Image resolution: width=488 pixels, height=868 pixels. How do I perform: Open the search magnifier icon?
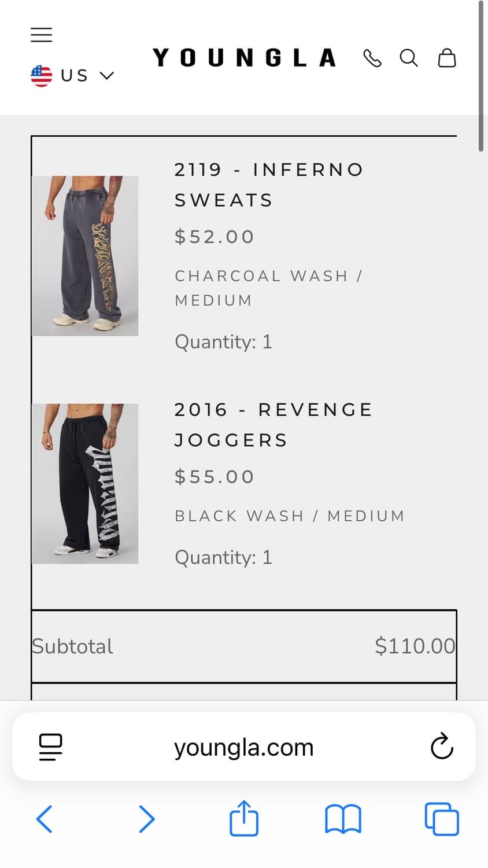click(x=409, y=58)
